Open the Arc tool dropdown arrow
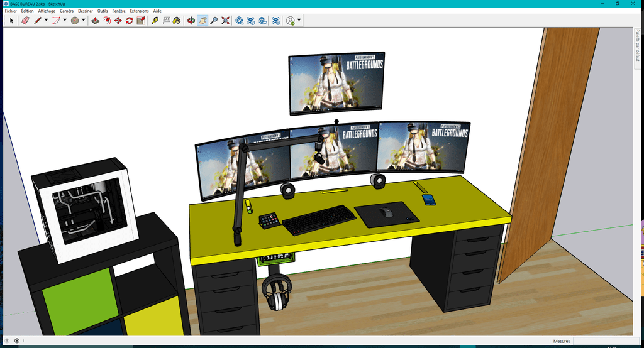The image size is (644, 348). coord(65,20)
